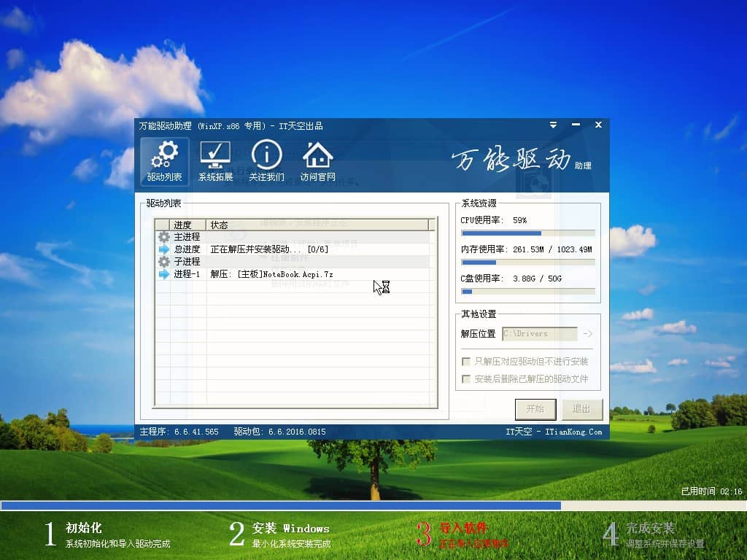
Task: Click the C:\Drivers extraction path field
Action: (539, 334)
